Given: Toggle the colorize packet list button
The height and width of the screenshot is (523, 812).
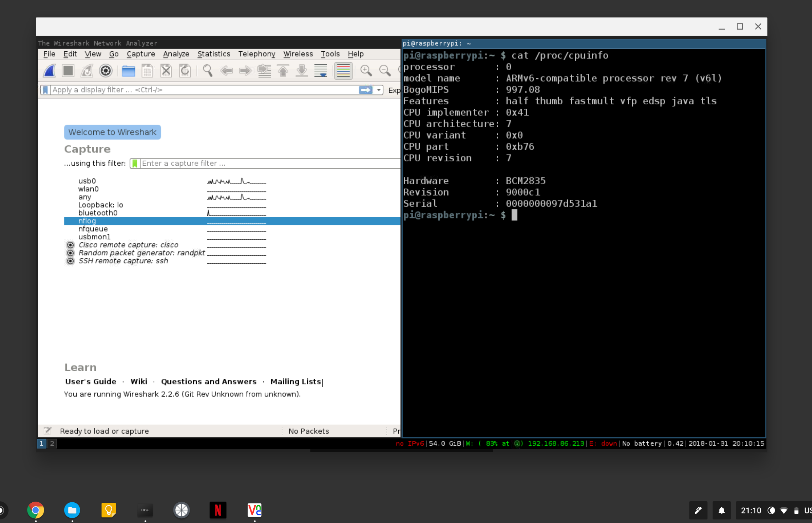Looking at the screenshot, I should 343,71.
